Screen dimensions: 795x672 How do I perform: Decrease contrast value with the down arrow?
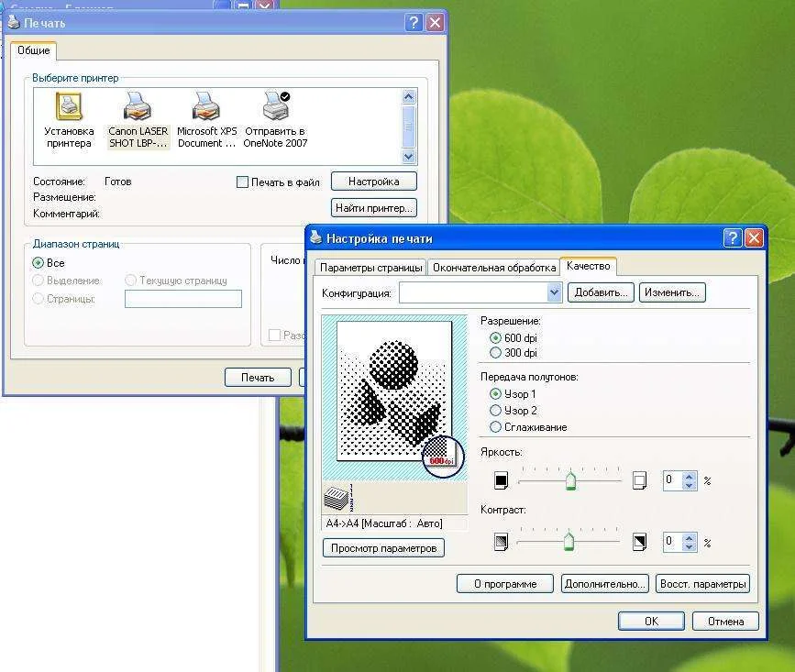tap(690, 546)
